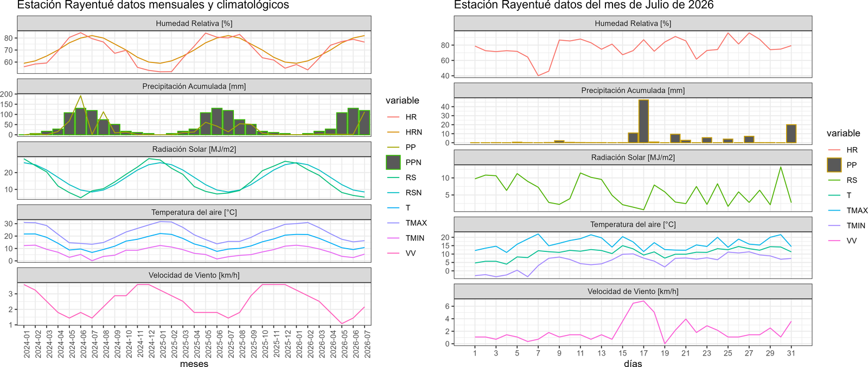Click the x-axis tick label '2024-06'
868x367 pixels.
pyautogui.click(x=84, y=343)
